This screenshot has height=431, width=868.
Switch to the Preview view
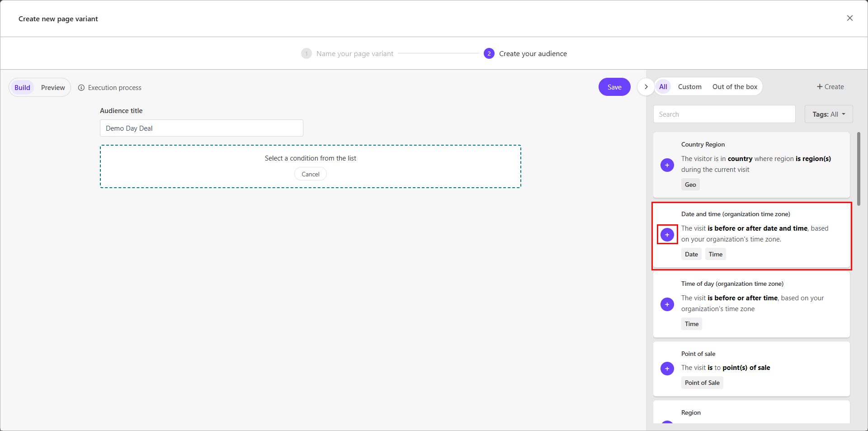pos(53,88)
